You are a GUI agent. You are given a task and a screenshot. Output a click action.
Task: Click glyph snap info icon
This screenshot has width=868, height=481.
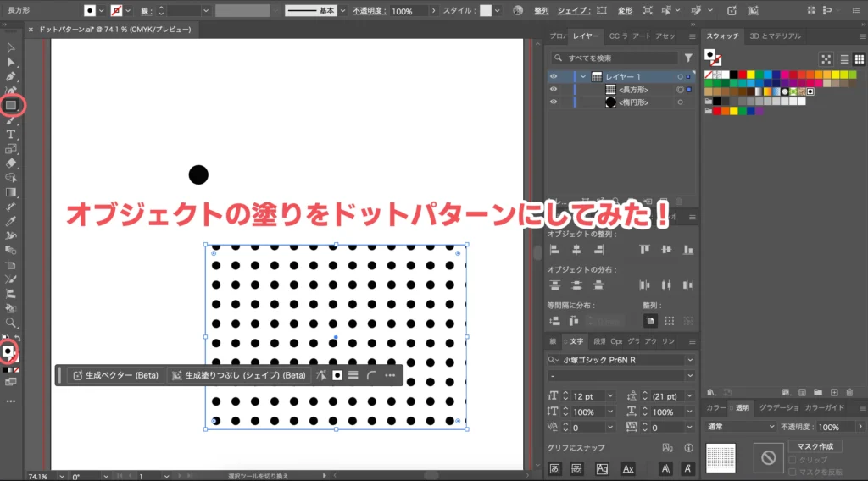[688, 448]
